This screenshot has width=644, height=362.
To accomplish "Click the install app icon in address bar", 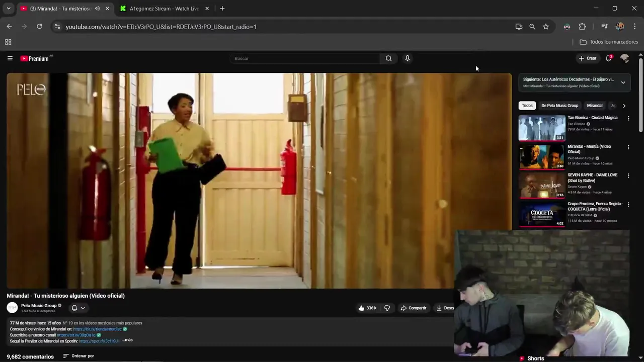I will 519,27.
